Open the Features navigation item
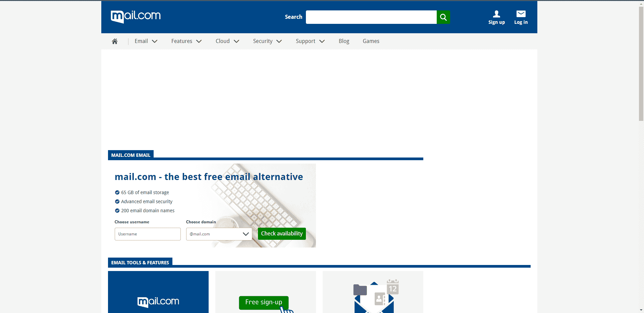 (x=182, y=41)
